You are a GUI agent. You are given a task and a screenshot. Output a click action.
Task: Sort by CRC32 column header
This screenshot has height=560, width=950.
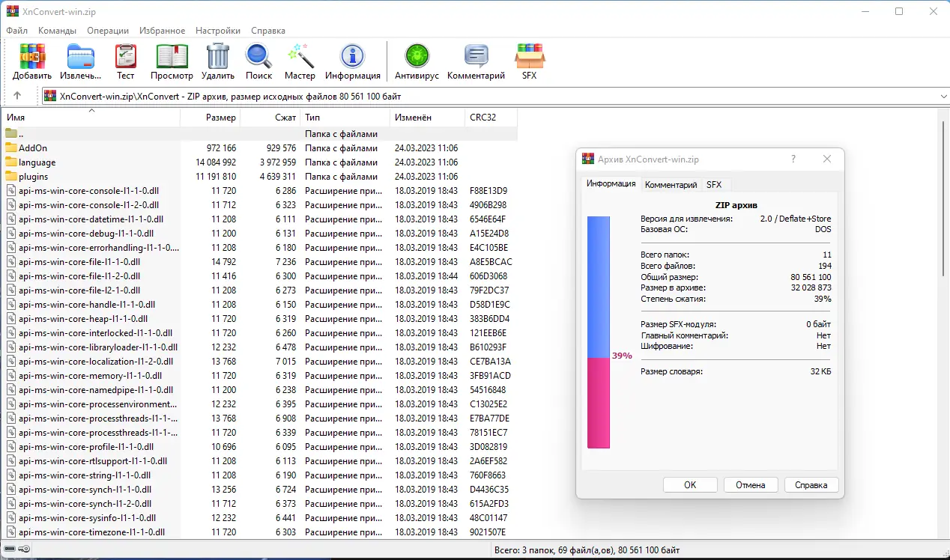491,118
